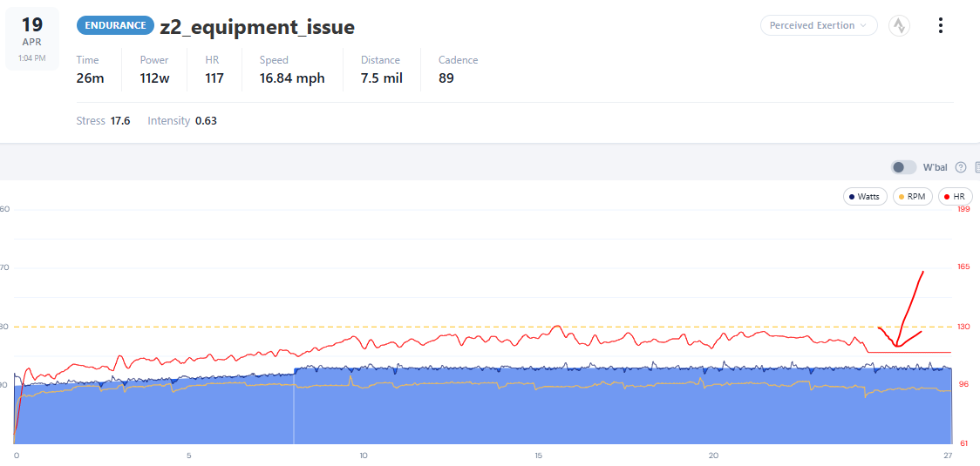
Task: Select the Power 112w stat
Action: (154, 70)
